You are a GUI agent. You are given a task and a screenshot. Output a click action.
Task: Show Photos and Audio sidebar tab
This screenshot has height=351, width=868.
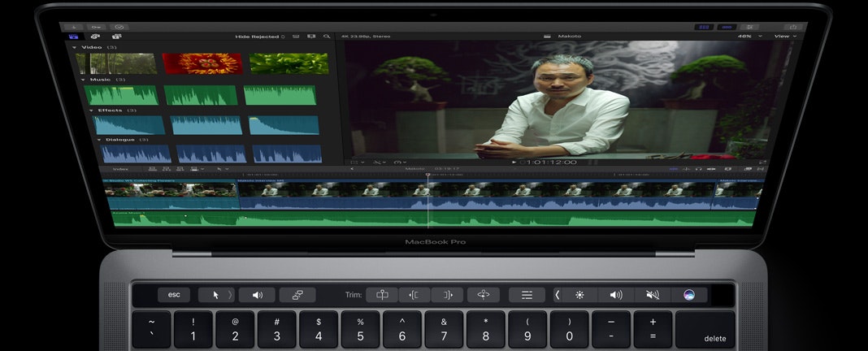pos(95,37)
